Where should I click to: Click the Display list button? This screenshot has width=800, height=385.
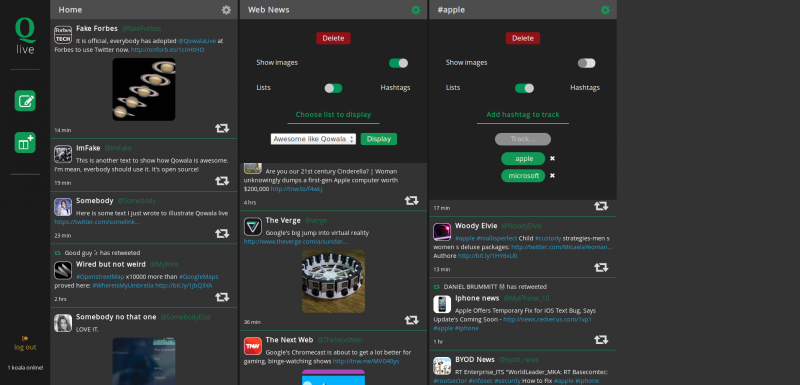[379, 139]
